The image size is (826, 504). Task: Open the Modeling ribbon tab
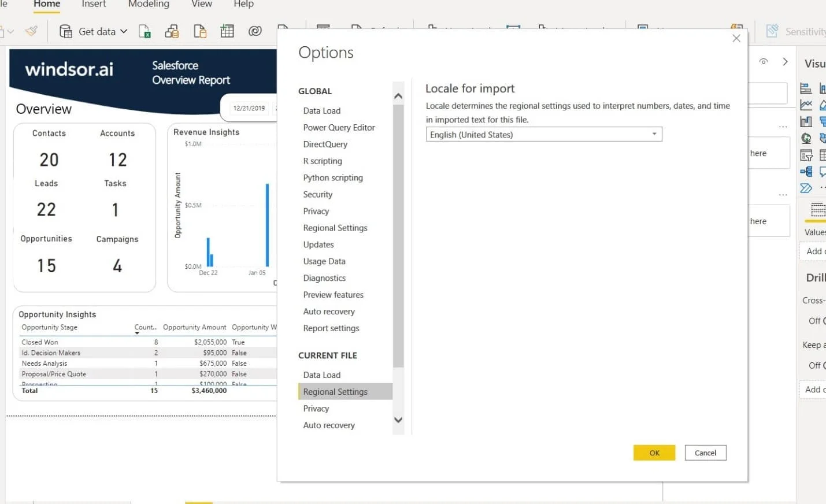[149, 4]
